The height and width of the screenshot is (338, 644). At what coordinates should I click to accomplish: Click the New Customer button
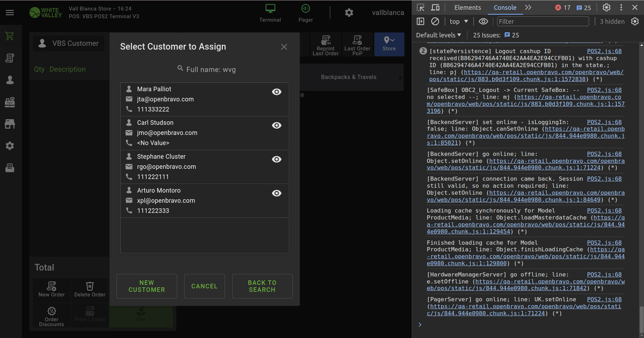(147, 286)
